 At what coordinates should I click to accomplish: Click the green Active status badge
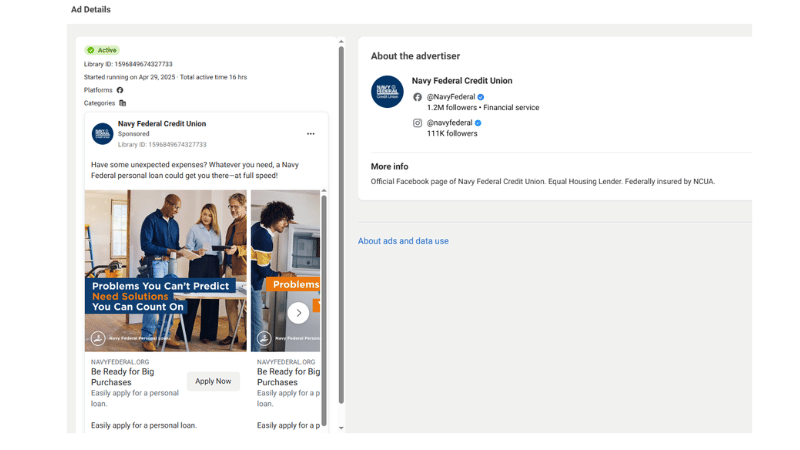tap(102, 50)
